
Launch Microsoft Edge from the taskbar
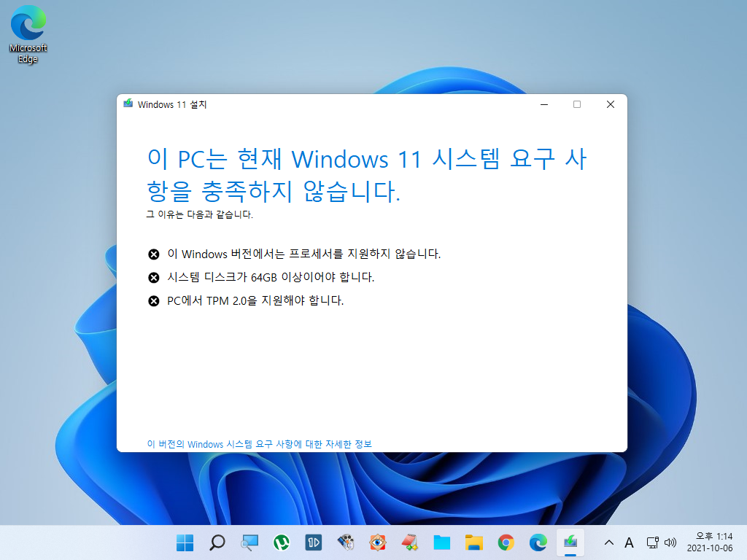[538, 542]
